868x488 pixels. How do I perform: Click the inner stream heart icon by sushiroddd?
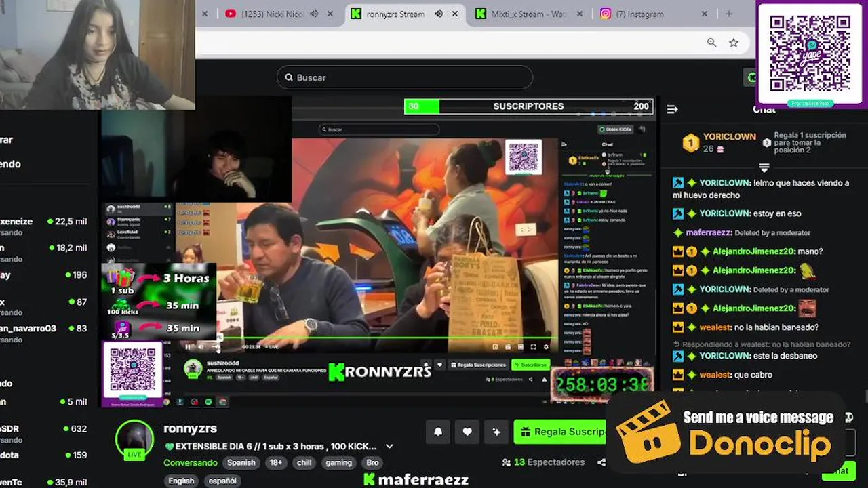[x=439, y=365]
